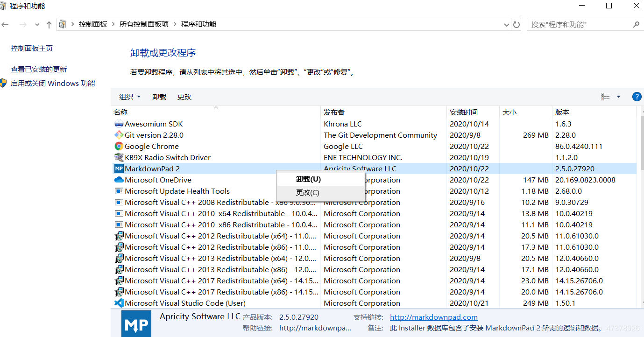This screenshot has width=644, height=337.
Task: Click publisher cell ENE TECHNOLOGY INC.
Action: (363, 157)
